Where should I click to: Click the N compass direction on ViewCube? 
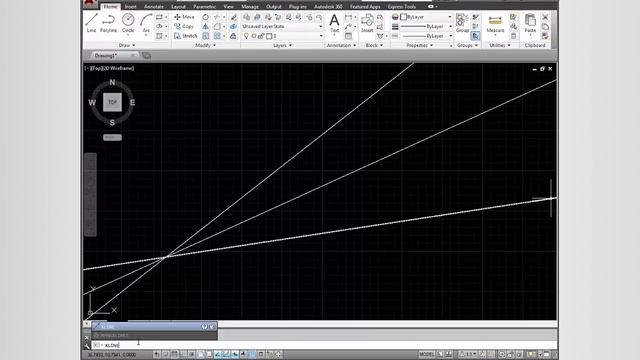pyautogui.click(x=112, y=82)
